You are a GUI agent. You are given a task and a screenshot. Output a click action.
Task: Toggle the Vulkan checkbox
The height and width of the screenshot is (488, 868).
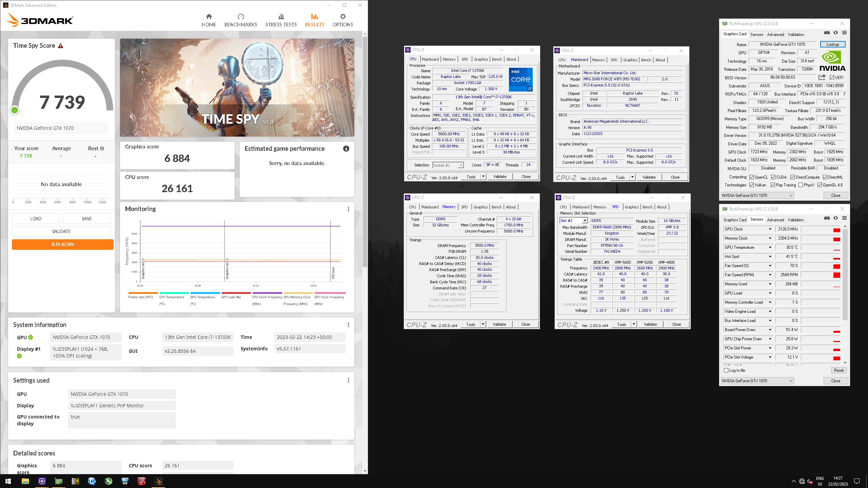coord(752,185)
